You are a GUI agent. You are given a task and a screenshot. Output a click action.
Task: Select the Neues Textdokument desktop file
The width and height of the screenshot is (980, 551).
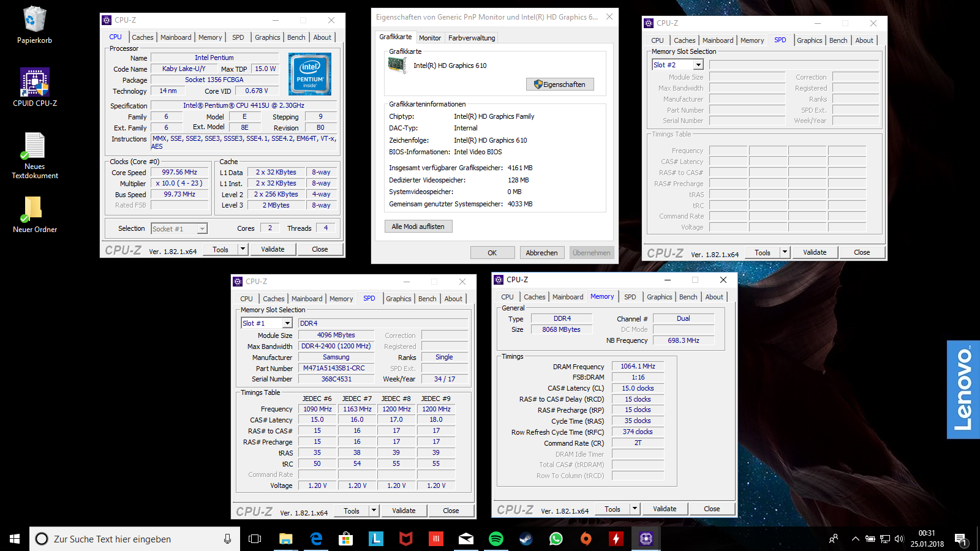(x=35, y=156)
